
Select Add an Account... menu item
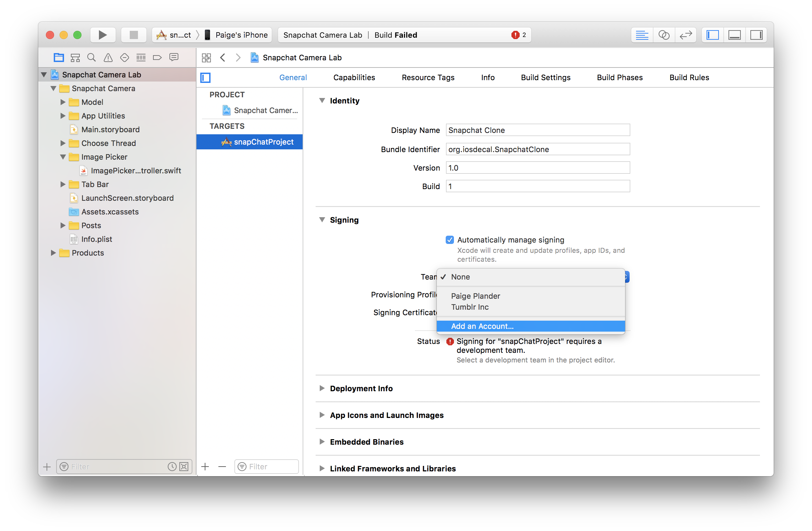[531, 326]
